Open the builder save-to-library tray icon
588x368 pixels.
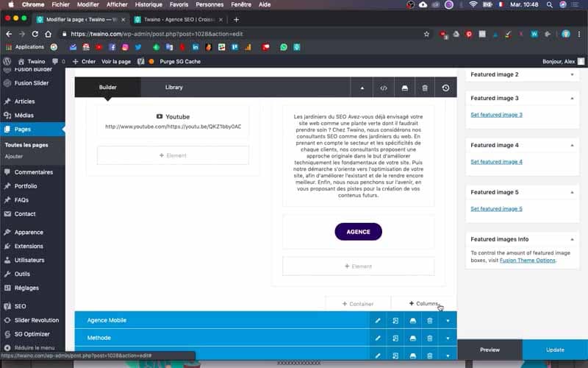click(x=404, y=88)
